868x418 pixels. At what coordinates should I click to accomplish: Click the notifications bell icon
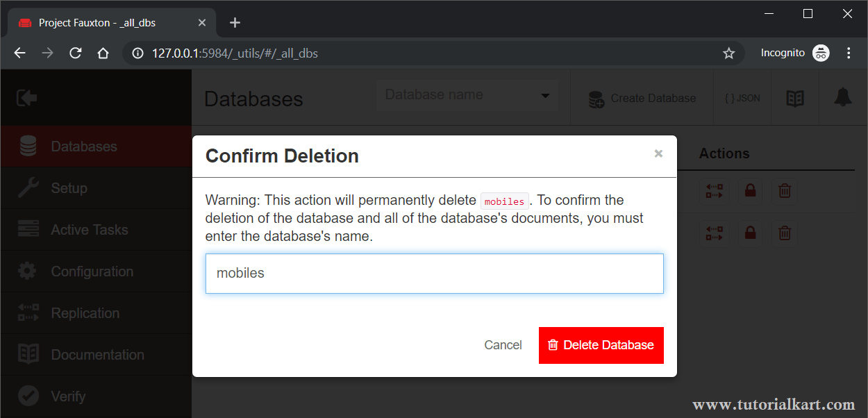[x=843, y=97]
